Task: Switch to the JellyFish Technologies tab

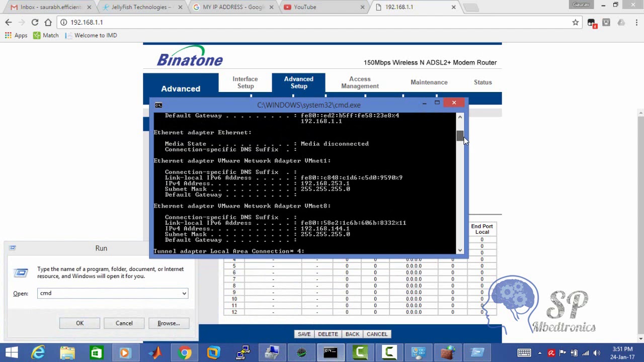Action: 141,7
